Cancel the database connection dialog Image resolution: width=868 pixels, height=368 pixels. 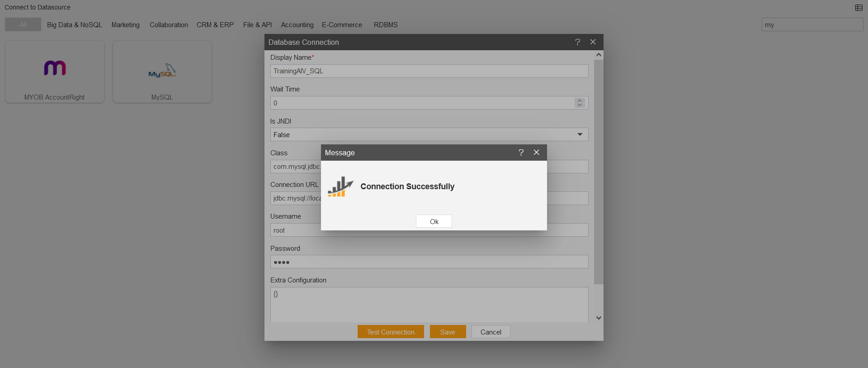click(x=491, y=332)
